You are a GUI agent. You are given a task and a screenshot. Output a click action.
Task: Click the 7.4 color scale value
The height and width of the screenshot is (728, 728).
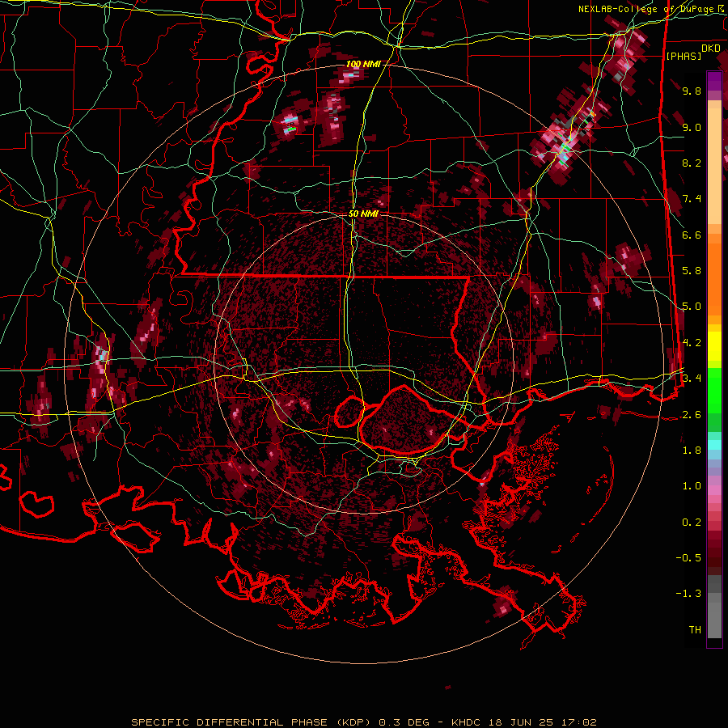[x=692, y=199]
